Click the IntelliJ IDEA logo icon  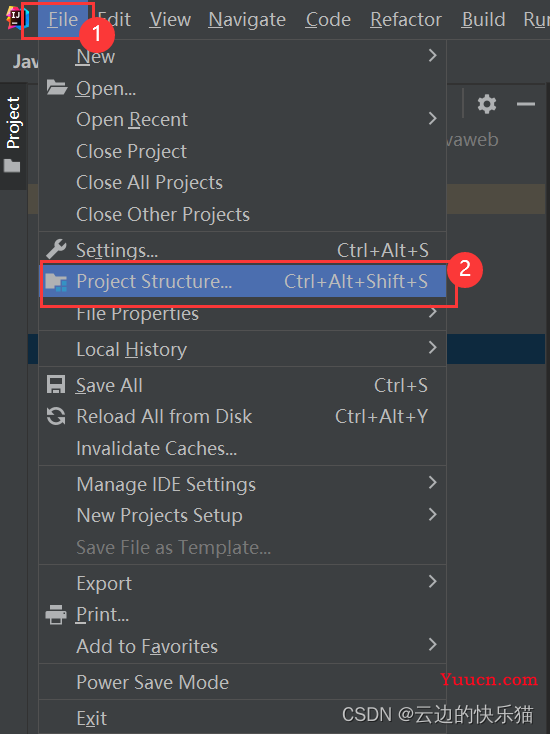pos(17,19)
